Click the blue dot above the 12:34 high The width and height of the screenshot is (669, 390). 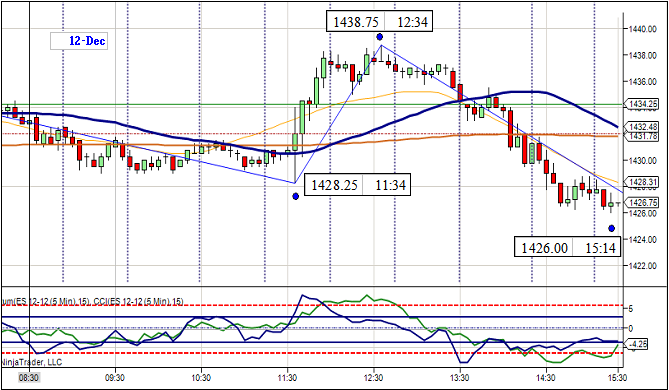380,37
